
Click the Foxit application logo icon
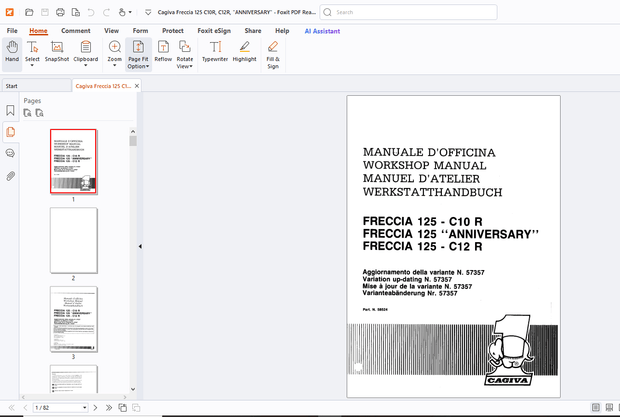tap(9, 12)
